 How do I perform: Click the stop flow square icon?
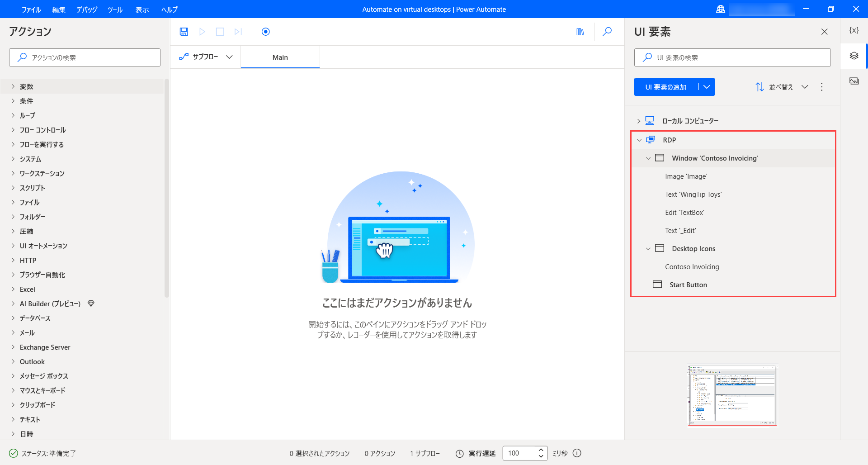[x=220, y=32]
